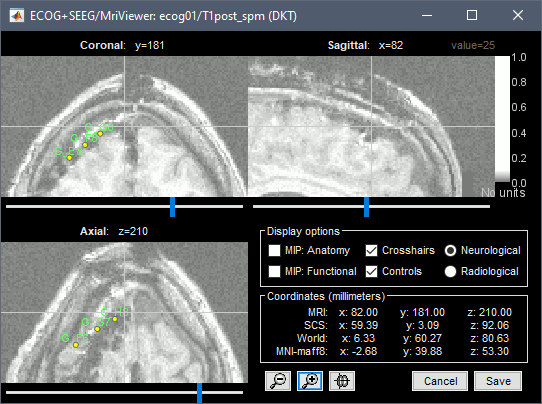Viewport: 542px width, 404px height.
Task: Click electrode contact G_G7 in axial view
Action: (x=97, y=329)
